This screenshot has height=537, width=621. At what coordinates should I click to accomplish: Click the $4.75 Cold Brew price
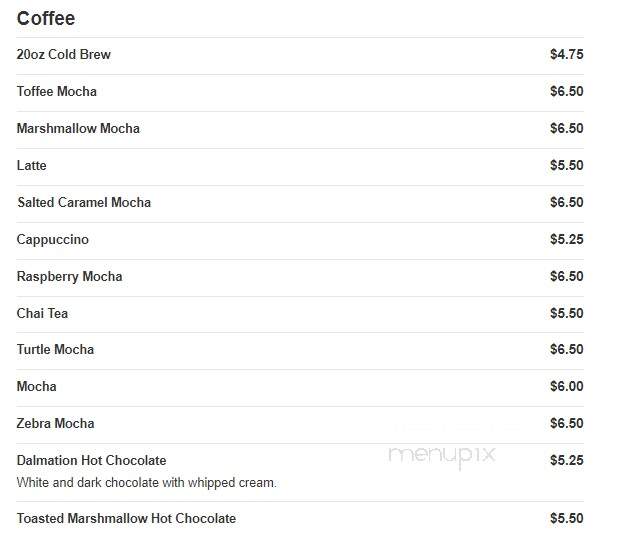567,54
